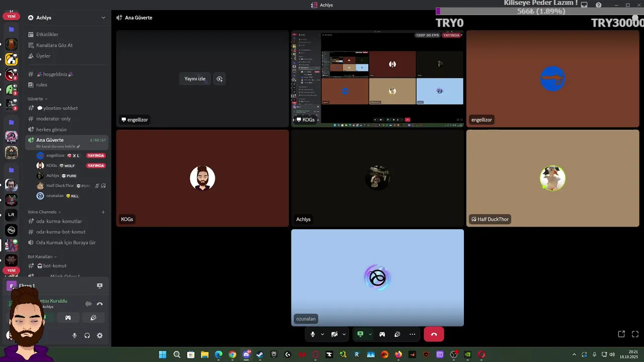The image size is (644, 362).
Task: Select ozunalan in voice user list
Action: click(x=70, y=196)
